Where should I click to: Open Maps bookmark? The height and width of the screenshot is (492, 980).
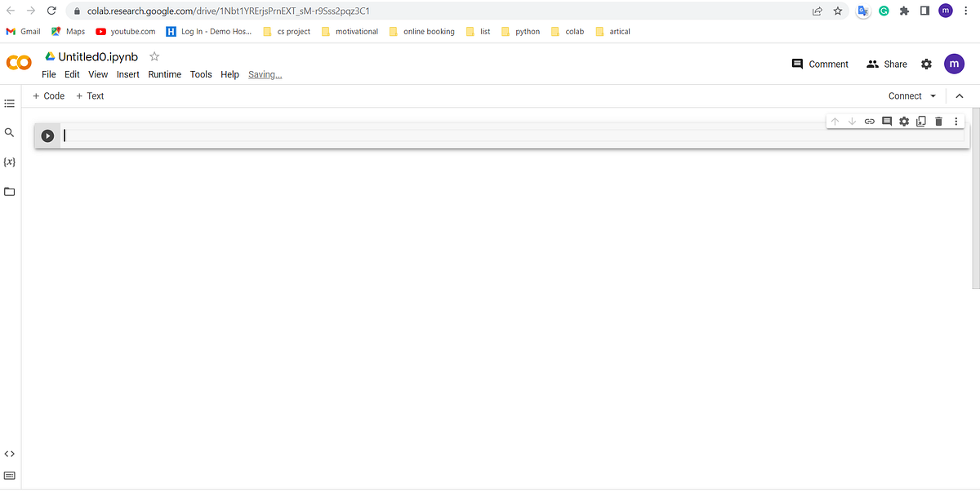pos(68,32)
